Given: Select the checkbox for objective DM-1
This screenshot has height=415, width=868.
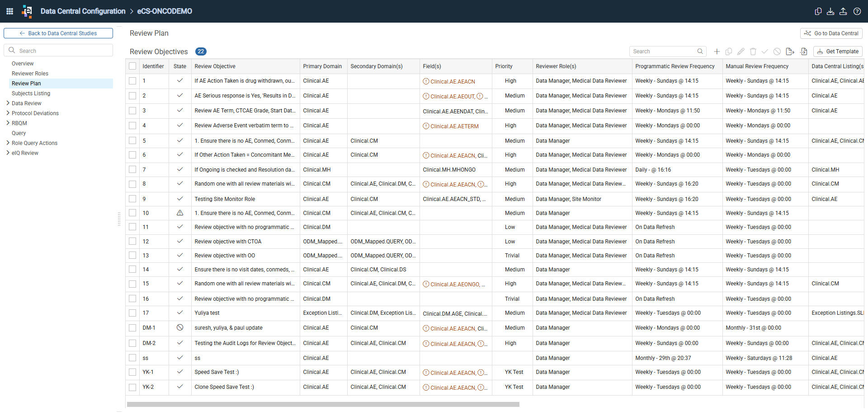Looking at the screenshot, I should pyautogui.click(x=132, y=328).
